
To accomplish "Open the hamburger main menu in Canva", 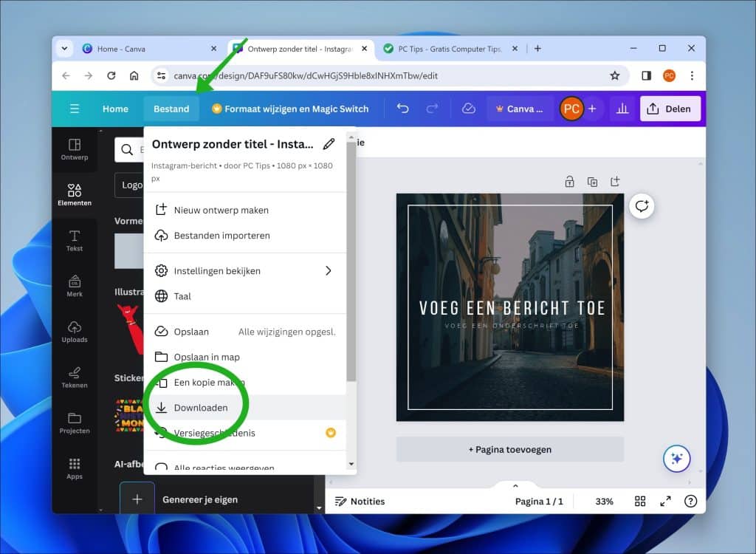I will pyautogui.click(x=75, y=109).
